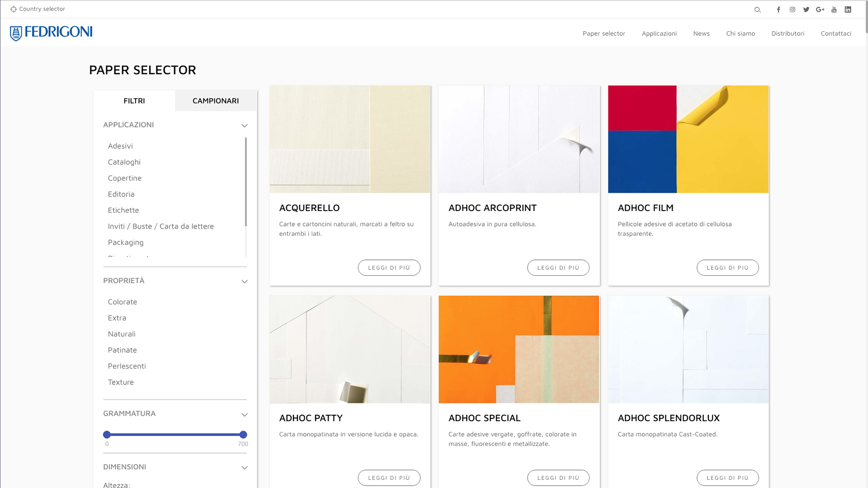Open the search magnifier icon
Viewport: 868px width, 488px height.
pos(758,9)
